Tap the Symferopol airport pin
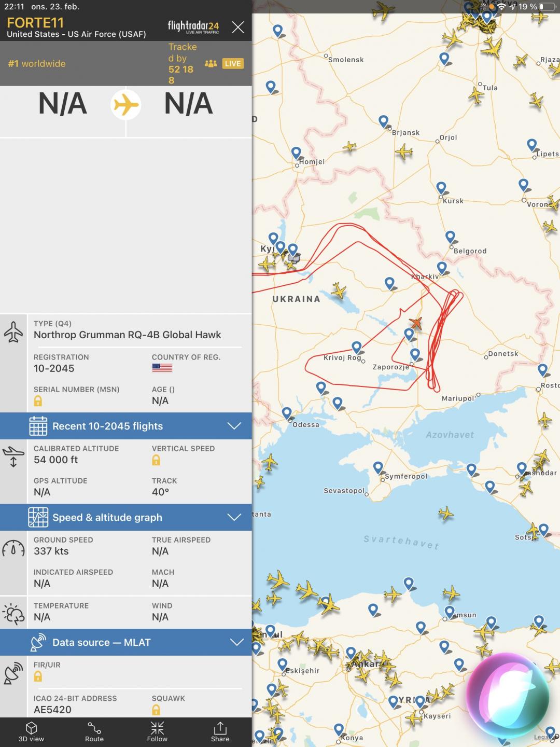The image size is (560, 747). click(x=379, y=468)
